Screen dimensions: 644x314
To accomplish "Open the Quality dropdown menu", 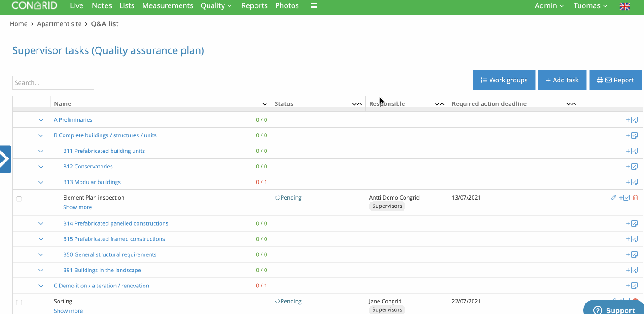I will (x=216, y=6).
